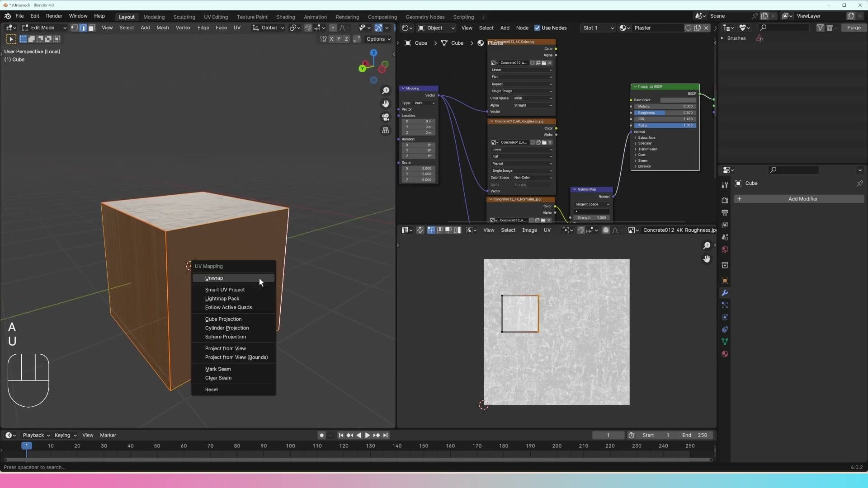The height and width of the screenshot is (488, 868).
Task: Toggle camera view icon in viewport
Action: [x=386, y=117]
